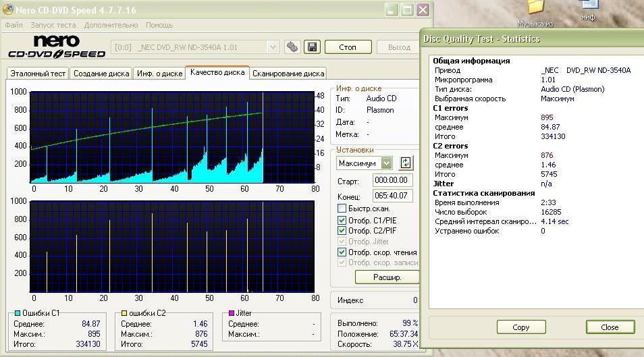Toggle the "Отобр. C2/PIF" checkbox

342,231
